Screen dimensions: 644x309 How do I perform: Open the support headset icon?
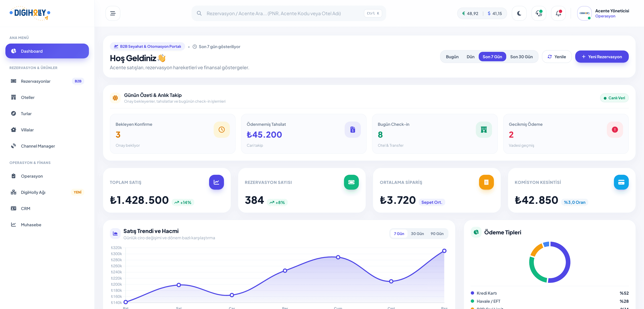coord(539,13)
